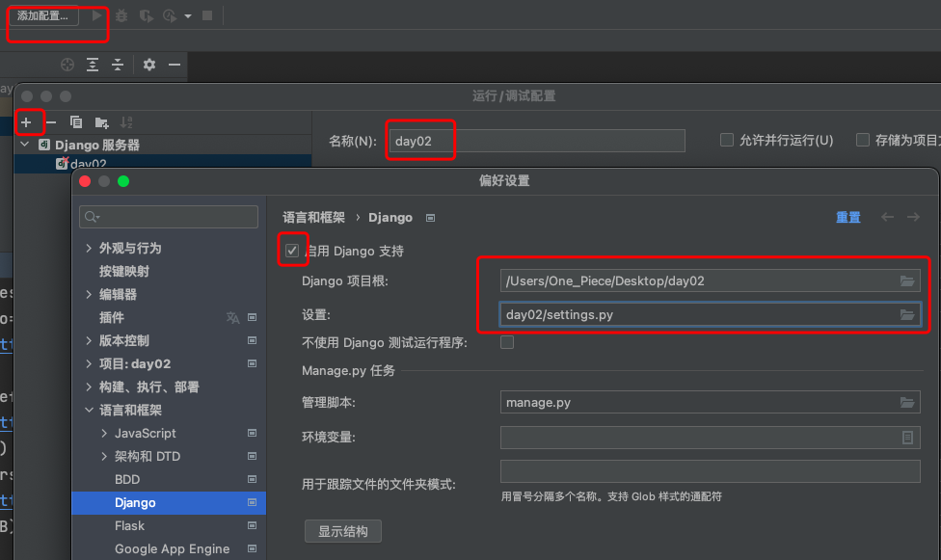Open the gear settings icon in panel toolbar
This screenshot has width=941, height=560.
pos(148,65)
